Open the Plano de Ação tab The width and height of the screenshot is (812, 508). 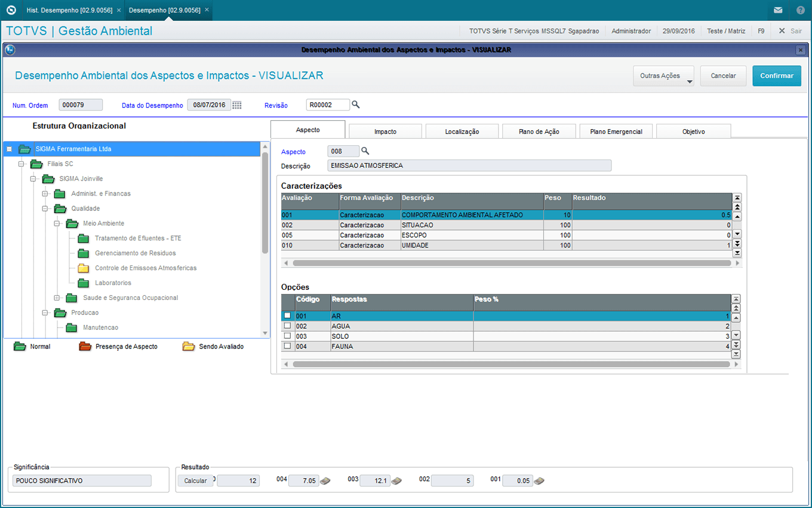(x=539, y=131)
